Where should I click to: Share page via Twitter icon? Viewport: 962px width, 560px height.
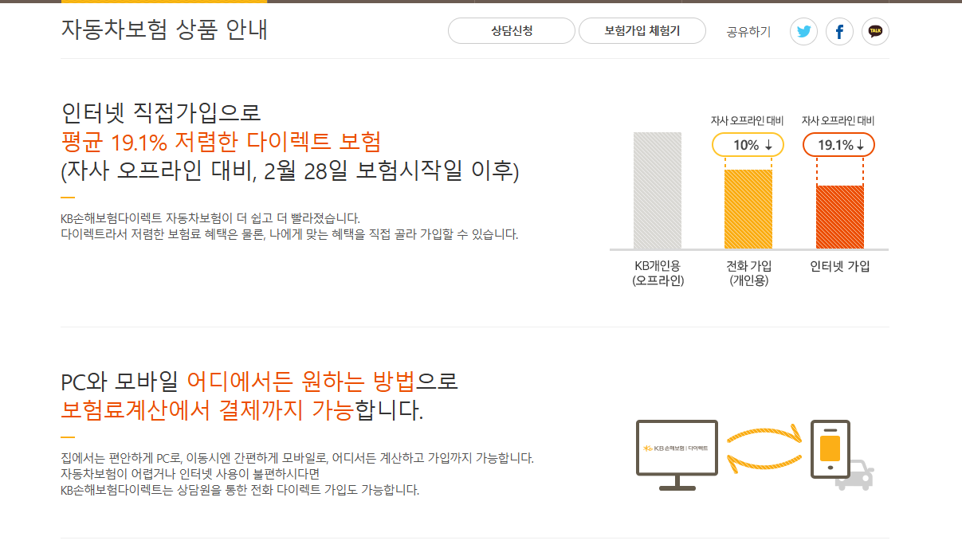[x=803, y=32]
